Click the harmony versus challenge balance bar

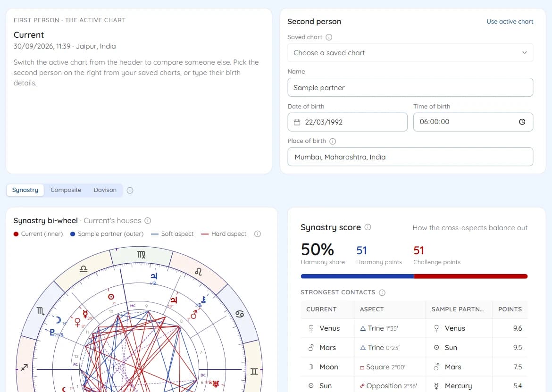[x=414, y=276]
